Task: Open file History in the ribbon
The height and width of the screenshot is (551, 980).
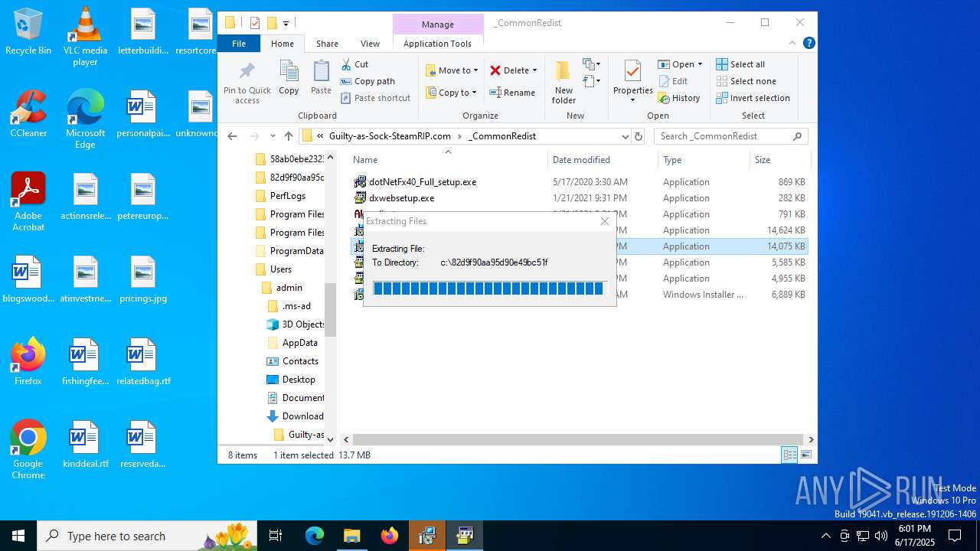Action: pos(679,98)
